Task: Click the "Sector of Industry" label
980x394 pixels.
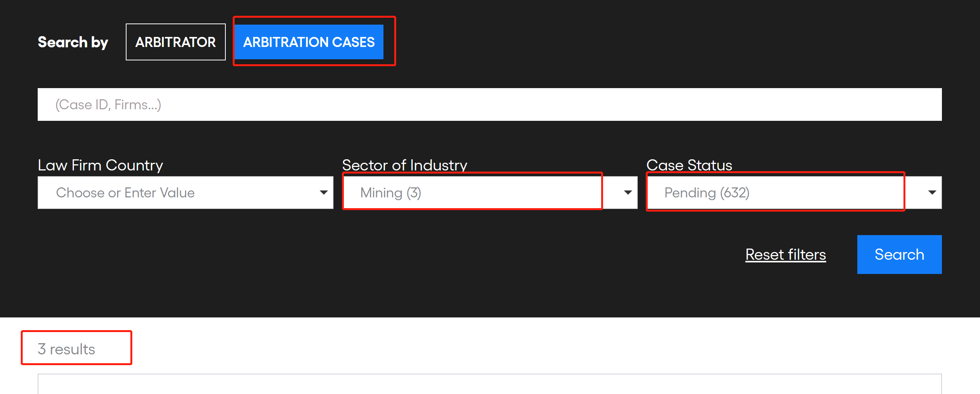Action: [404, 165]
